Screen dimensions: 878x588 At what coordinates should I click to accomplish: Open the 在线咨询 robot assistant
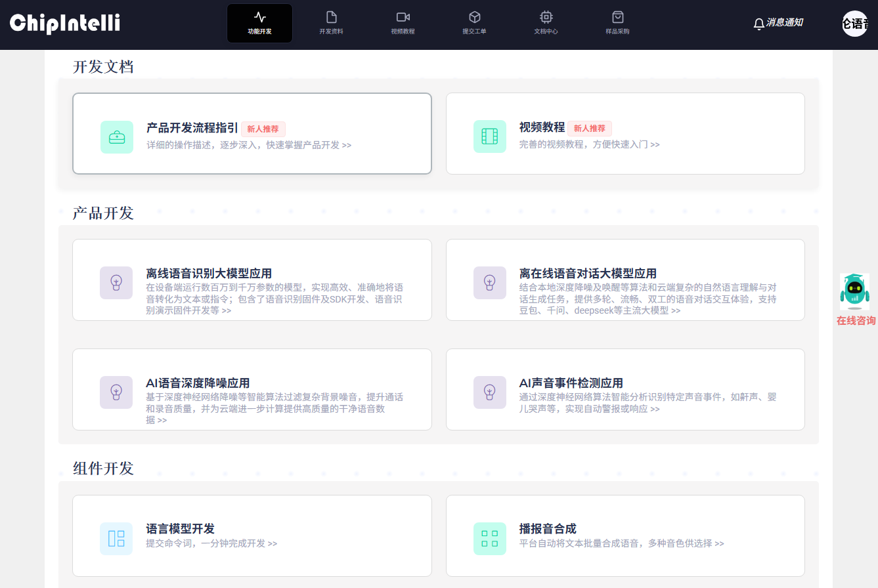click(854, 293)
